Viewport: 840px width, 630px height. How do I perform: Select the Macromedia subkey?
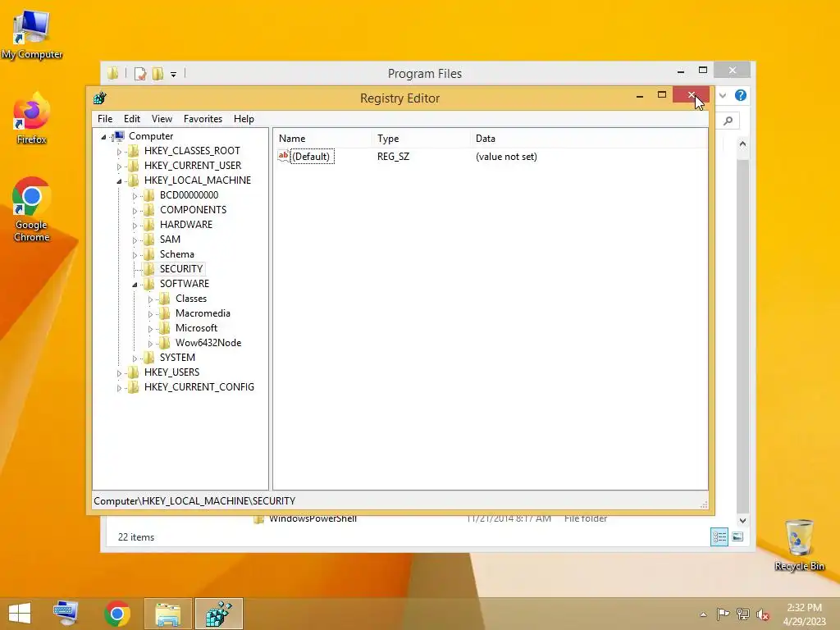click(x=203, y=313)
